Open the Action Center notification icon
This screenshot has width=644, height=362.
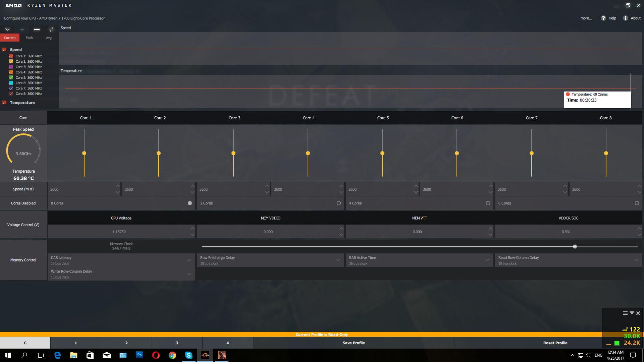(633, 355)
